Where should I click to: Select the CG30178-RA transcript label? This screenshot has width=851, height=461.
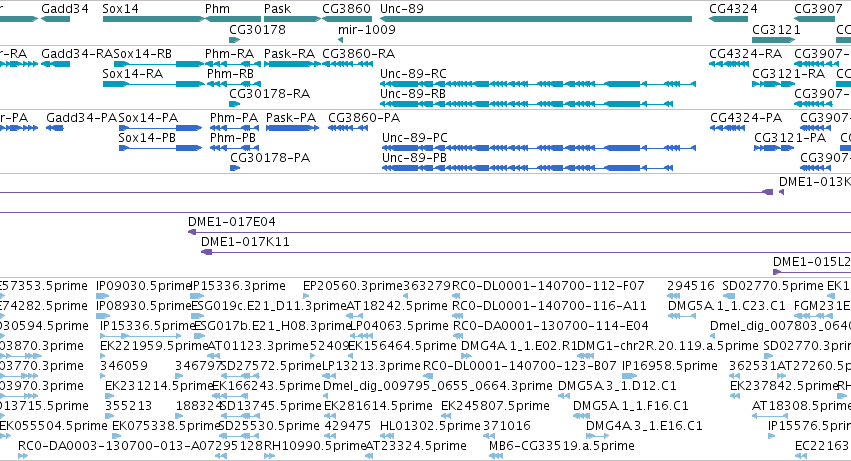click(x=270, y=94)
